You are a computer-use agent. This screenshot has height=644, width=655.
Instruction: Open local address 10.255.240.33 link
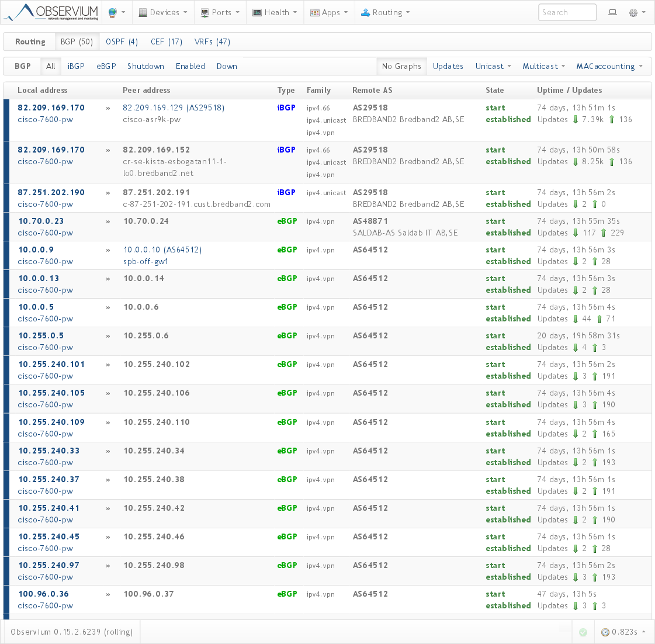click(49, 451)
